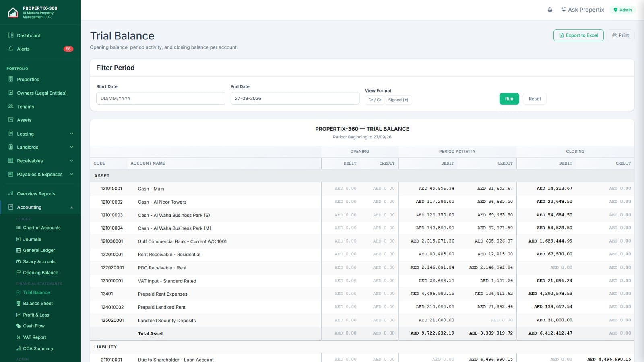Click the COA Summary bars icon

[18, 349]
